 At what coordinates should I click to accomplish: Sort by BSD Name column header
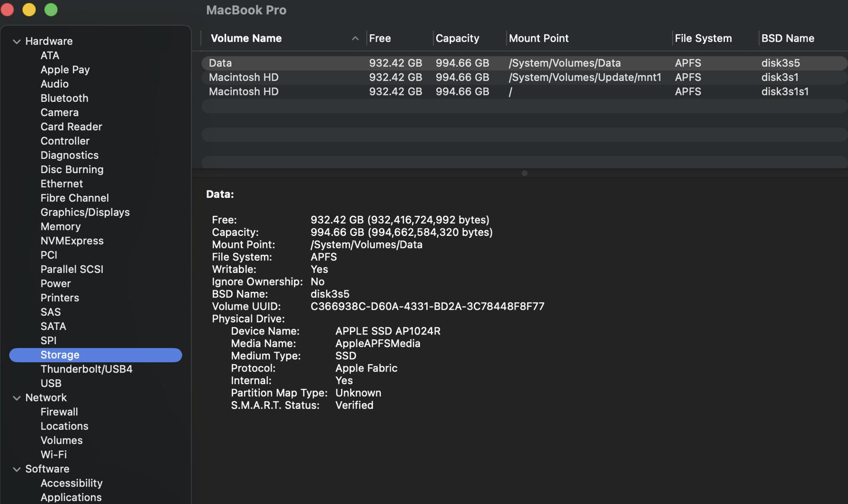787,38
